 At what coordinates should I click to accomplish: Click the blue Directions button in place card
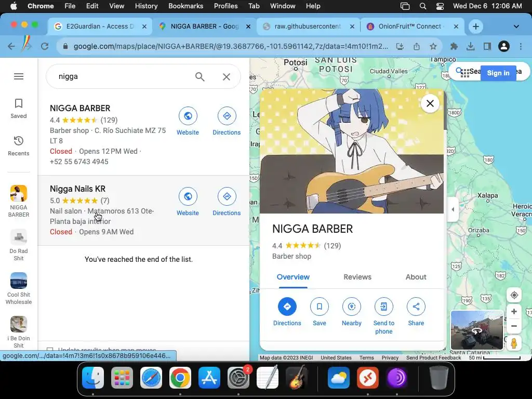[287, 307]
